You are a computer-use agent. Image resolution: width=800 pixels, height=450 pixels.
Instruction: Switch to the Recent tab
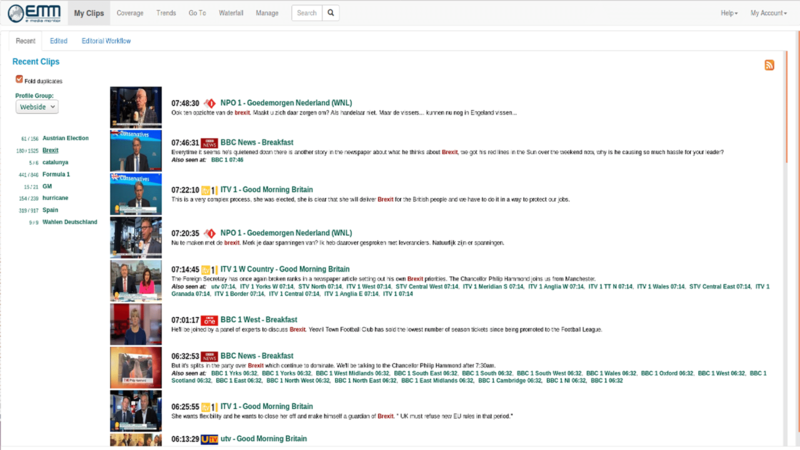pyautogui.click(x=26, y=41)
